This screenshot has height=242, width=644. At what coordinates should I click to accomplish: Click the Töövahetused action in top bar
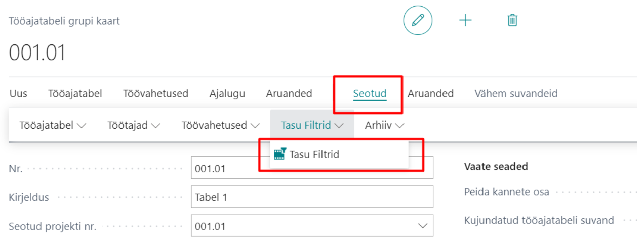[155, 94]
